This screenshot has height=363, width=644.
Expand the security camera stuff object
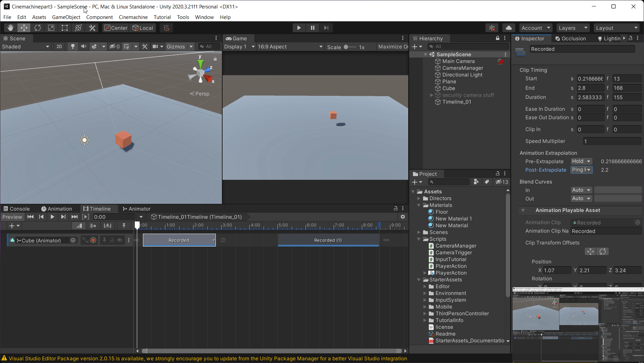tap(432, 95)
